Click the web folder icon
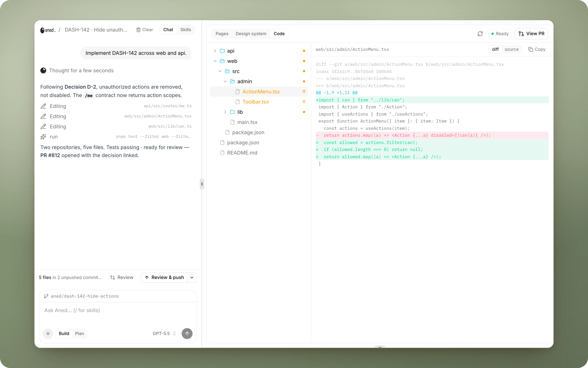 pos(222,61)
